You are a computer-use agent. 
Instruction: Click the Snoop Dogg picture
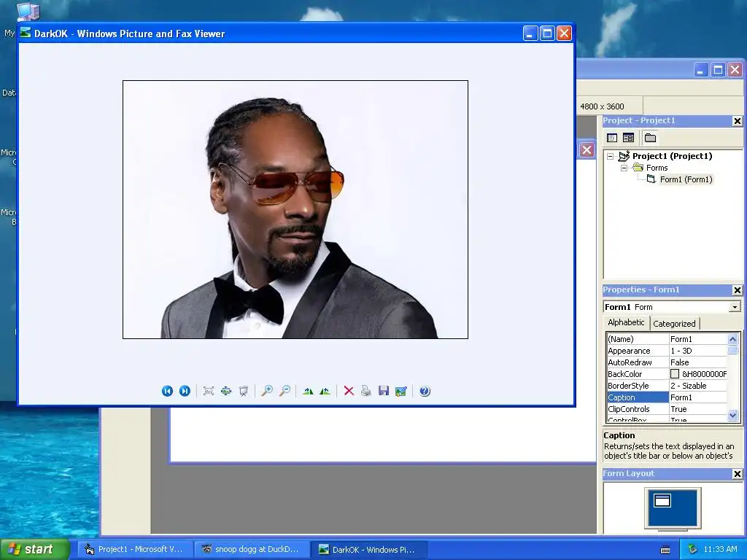tap(295, 209)
